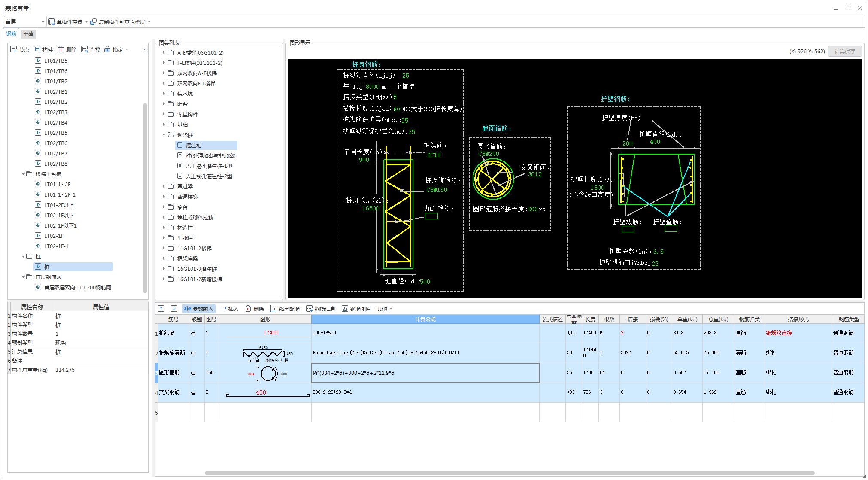Click 桩螺旋箍筋 row name cell

[173, 352]
